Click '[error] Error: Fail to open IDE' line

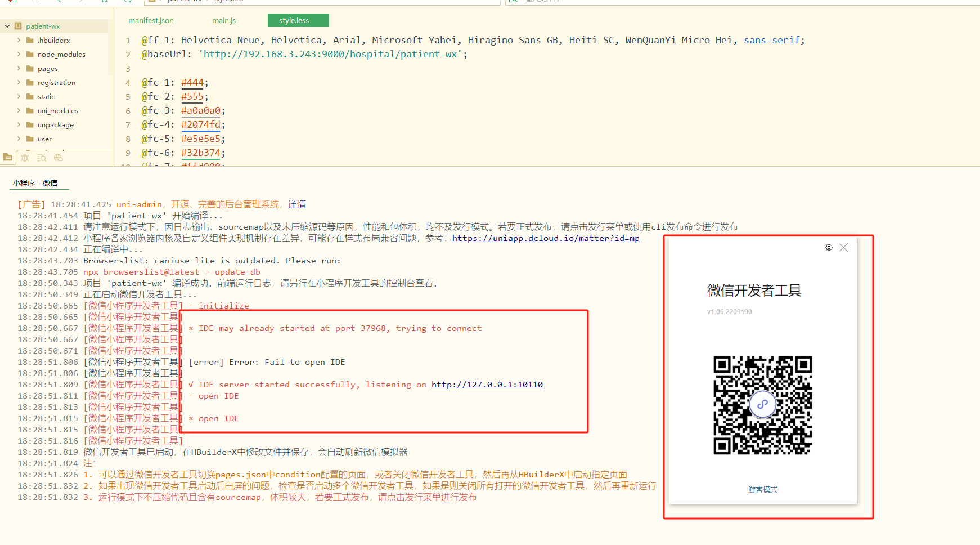[x=267, y=362]
